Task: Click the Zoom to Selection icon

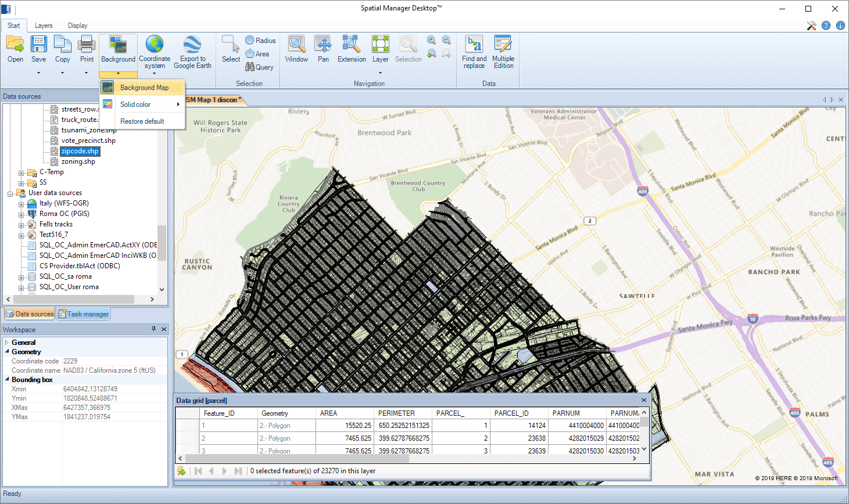Action: (409, 44)
